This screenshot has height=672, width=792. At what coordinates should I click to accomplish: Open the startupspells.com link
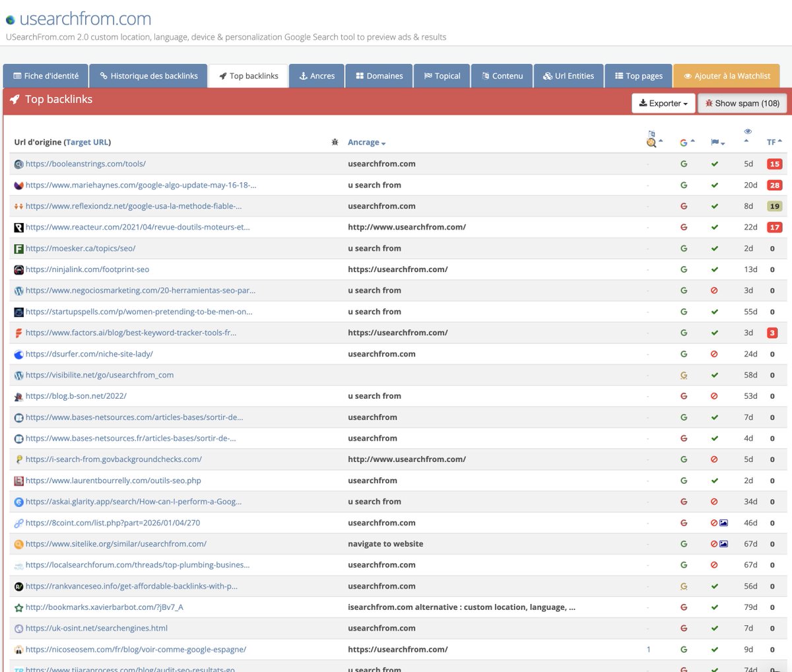139,312
